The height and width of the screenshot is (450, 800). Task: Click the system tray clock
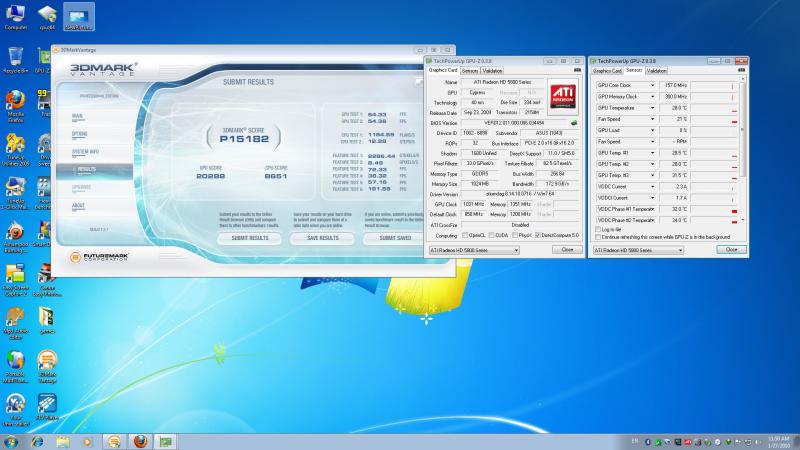(x=778, y=442)
